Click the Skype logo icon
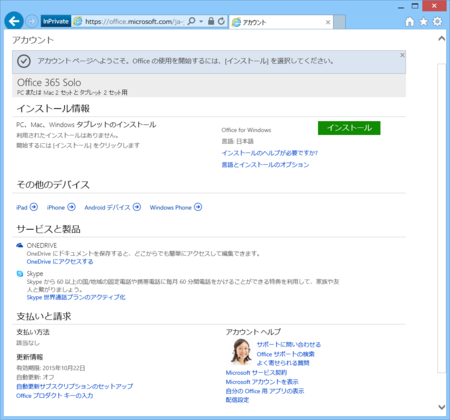Screen dimensions: 450x420 click(x=20, y=274)
